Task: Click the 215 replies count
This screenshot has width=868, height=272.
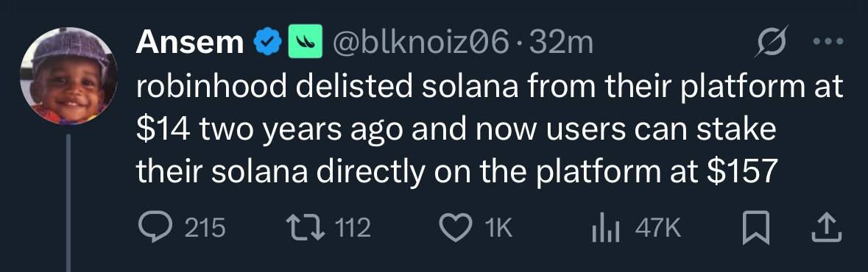Action: [204, 228]
